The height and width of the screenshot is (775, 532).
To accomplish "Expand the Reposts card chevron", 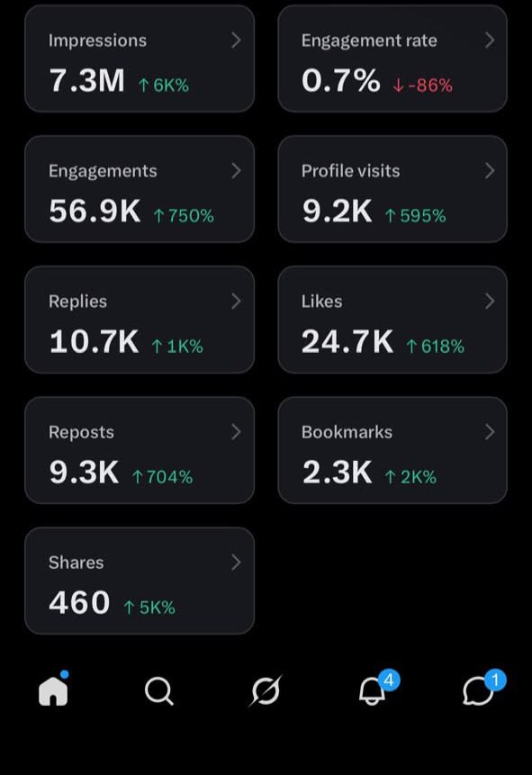I will click(237, 432).
